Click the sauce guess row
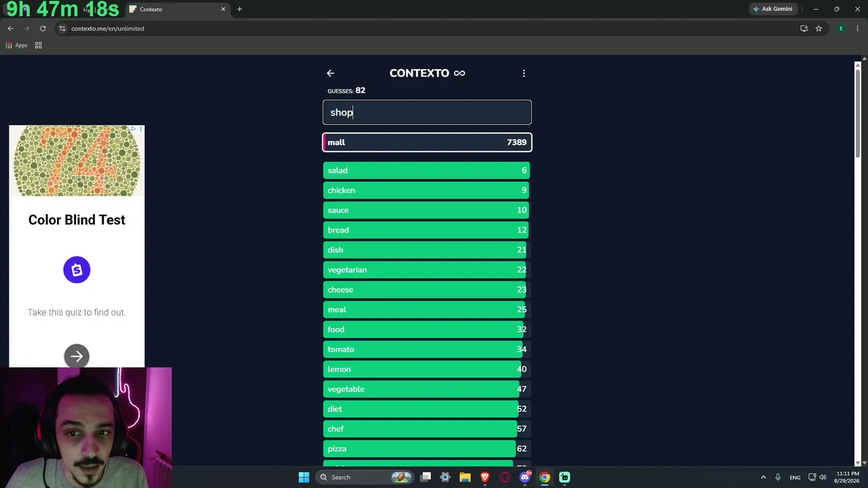This screenshot has height=488, width=868. coord(427,210)
